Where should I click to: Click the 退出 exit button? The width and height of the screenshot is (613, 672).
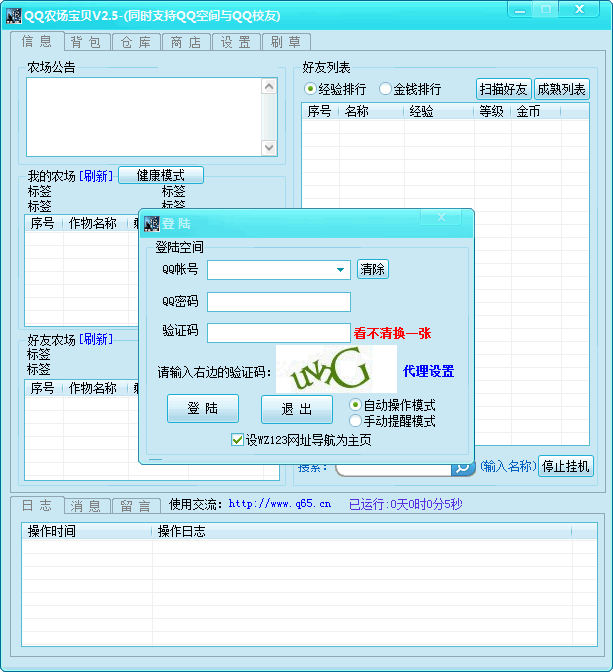(x=297, y=409)
